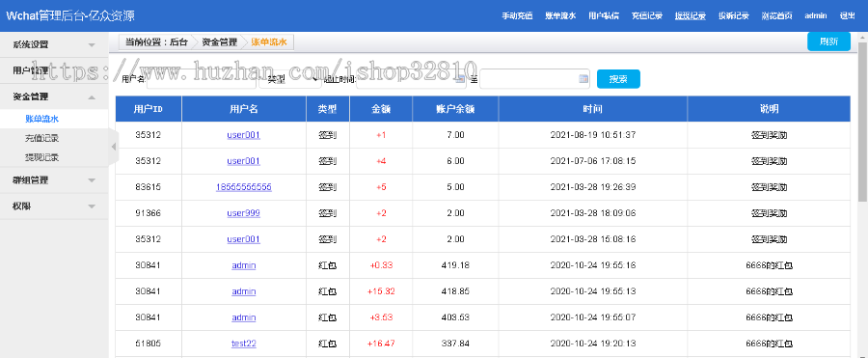The image size is (868, 358).
Task: Click 后台 in the breadcrumb
Action: click(178, 41)
